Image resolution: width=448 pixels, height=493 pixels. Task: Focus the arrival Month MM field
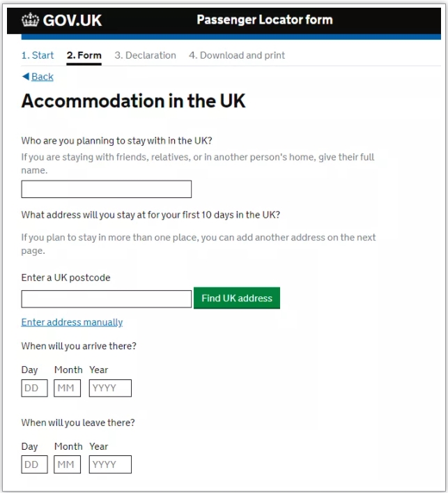tap(67, 388)
